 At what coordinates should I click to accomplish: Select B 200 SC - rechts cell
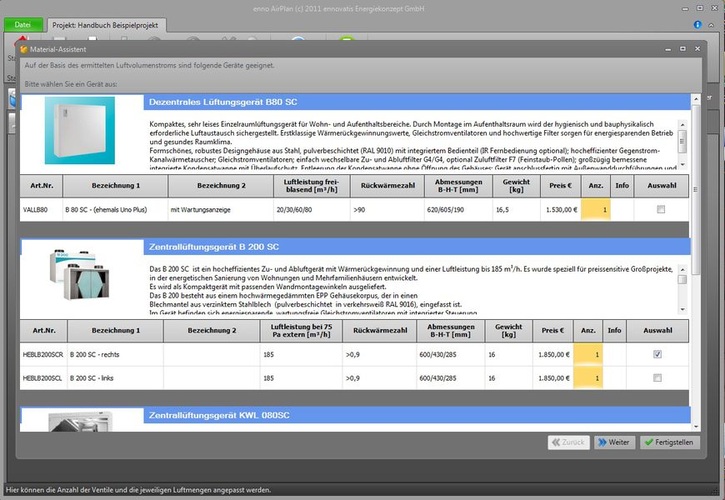115,354
